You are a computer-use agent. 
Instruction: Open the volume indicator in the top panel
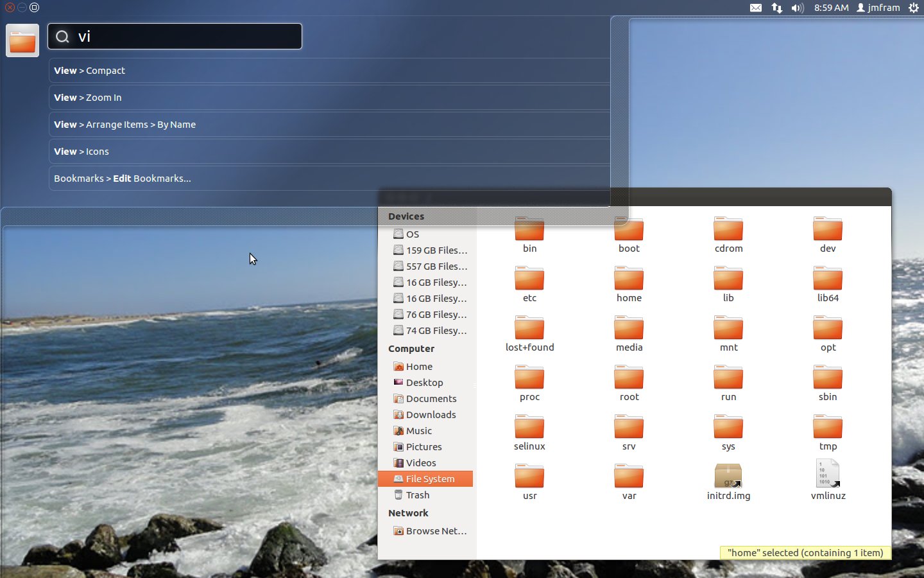point(798,8)
